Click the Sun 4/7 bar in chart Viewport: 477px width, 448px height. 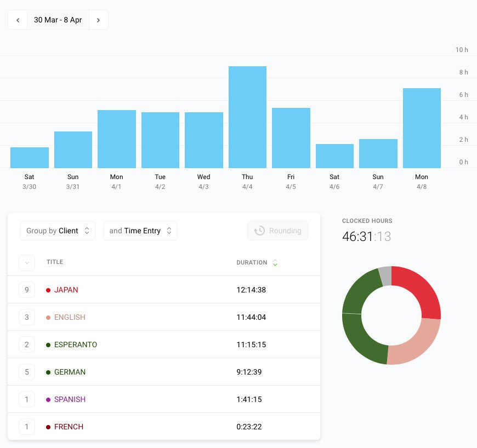pos(378,153)
